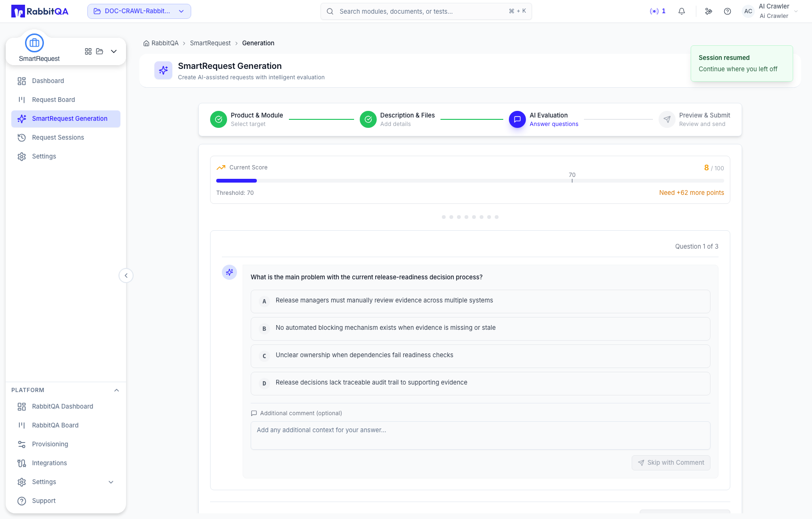This screenshot has height=519, width=812.
Task: Click the Request Board icon
Action: (22, 100)
